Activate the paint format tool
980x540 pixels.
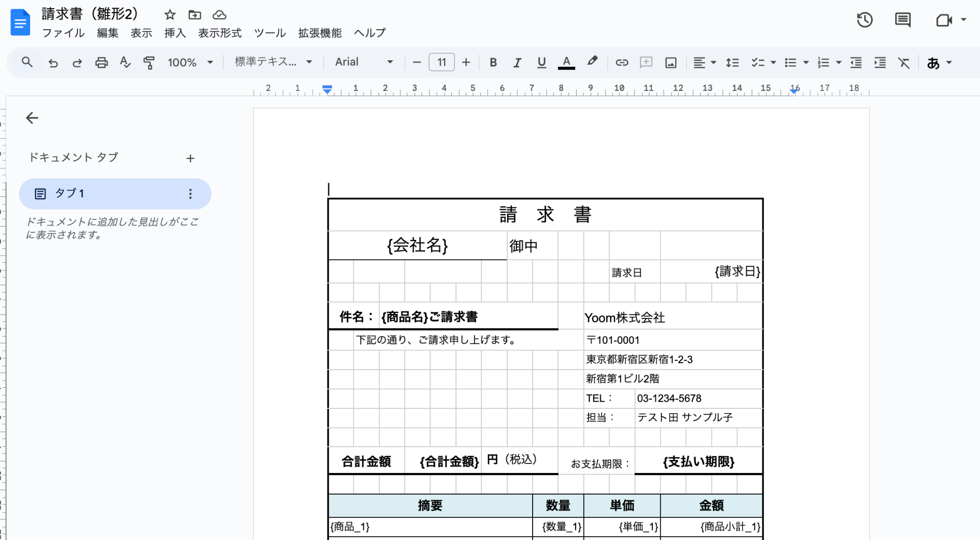tap(149, 62)
